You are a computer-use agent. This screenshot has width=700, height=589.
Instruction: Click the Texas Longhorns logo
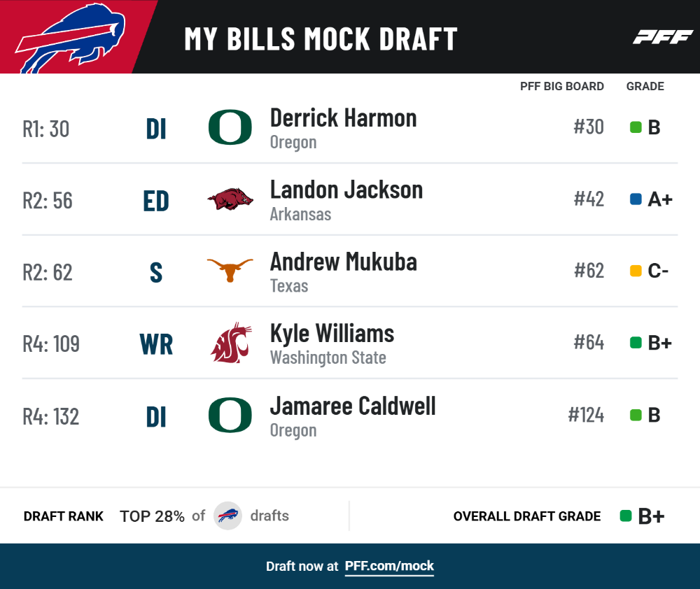coord(230,270)
